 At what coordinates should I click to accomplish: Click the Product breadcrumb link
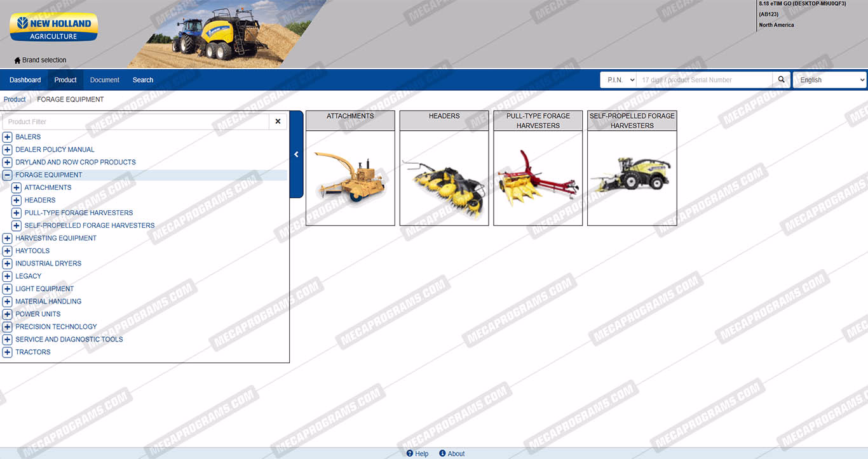coord(15,99)
